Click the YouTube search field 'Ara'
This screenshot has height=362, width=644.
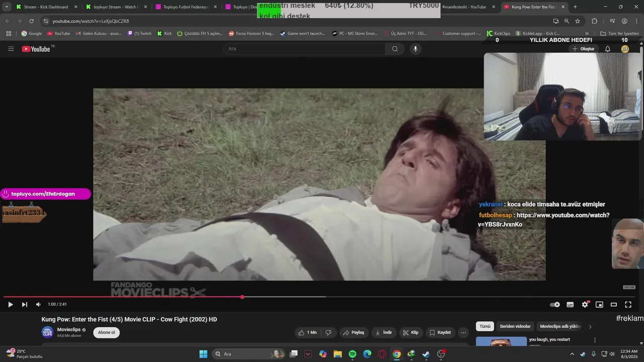tap(304, 49)
